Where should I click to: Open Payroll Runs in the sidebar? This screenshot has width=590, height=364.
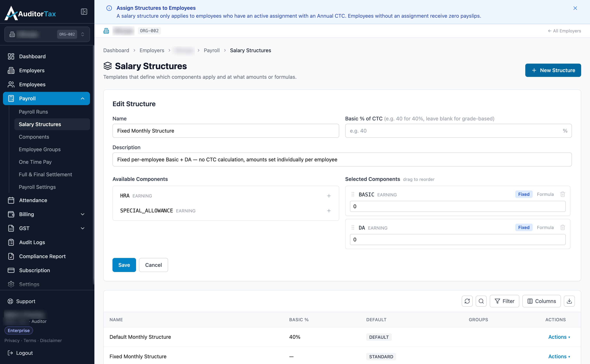coord(33,112)
